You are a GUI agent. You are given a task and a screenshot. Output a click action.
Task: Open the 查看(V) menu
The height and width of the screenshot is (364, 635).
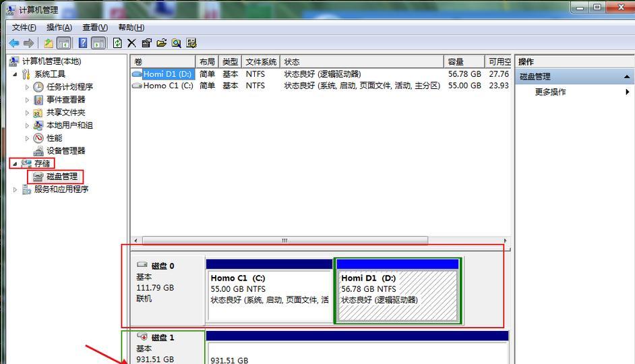(x=95, y=28)
